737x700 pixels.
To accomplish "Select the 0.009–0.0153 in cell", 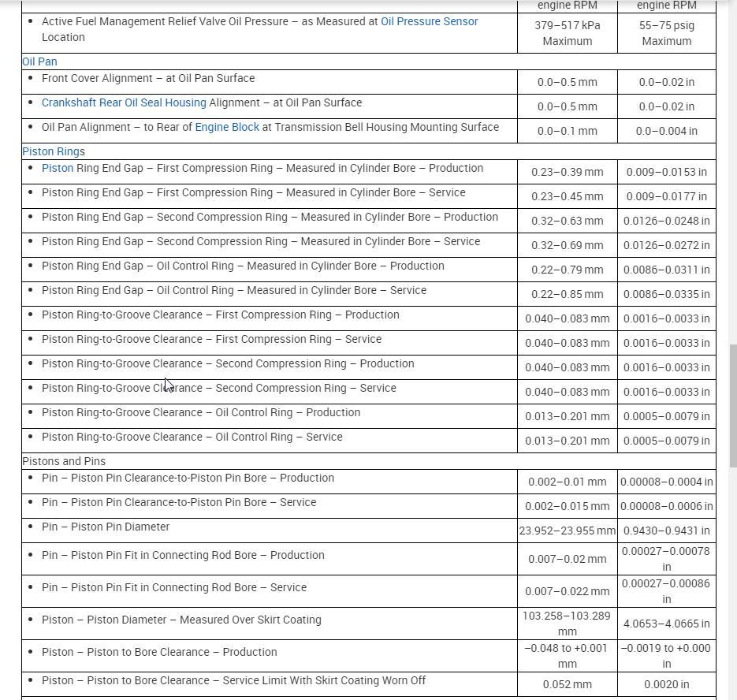I will pos(667,172).
